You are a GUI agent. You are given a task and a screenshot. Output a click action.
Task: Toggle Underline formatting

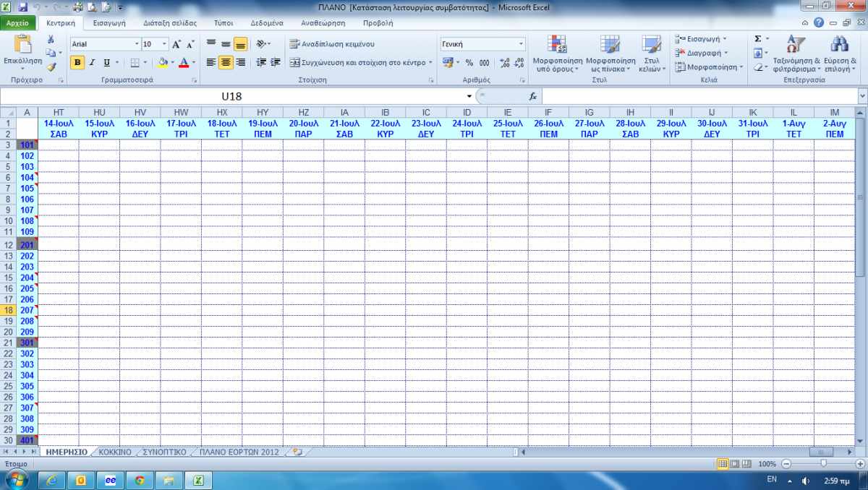[x=106, y=62]
